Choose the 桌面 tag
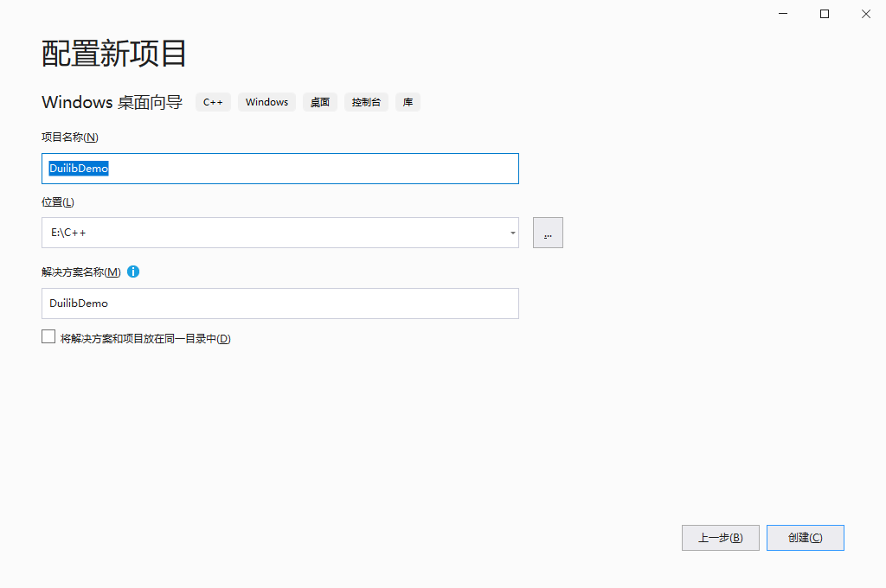This screenshot has height=588, width=886. click(320, 102)
